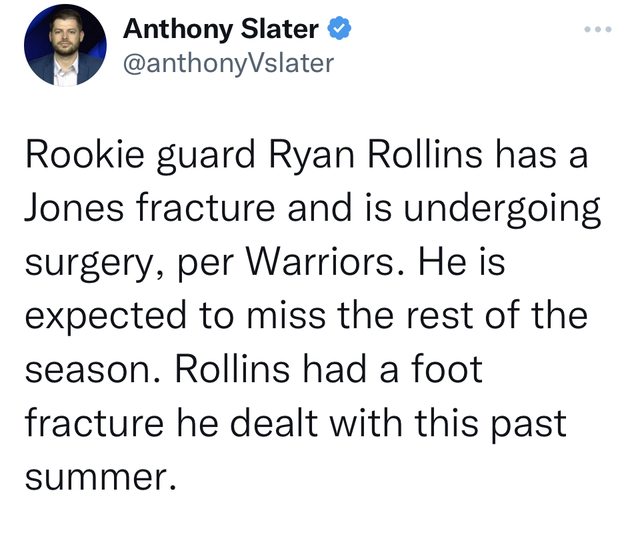Open Anthony Slater's profile picture
The height and width of the screenshot is (537, 640).
tap(65, 45)
